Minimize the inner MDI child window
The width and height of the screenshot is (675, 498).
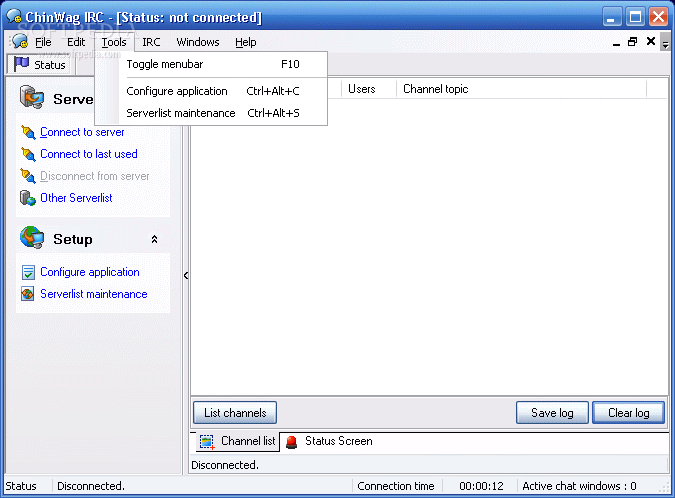[616, 42]
